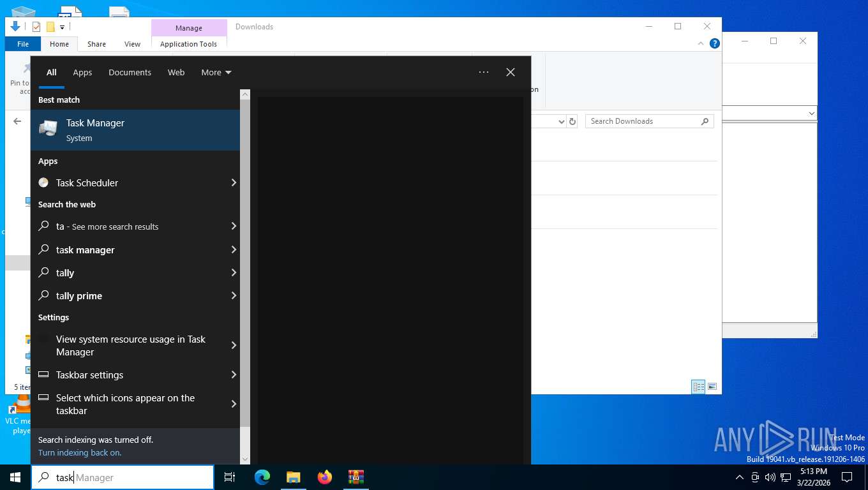Expand Task Scheduler result options
868x490 pixels.
coord(234,182)
